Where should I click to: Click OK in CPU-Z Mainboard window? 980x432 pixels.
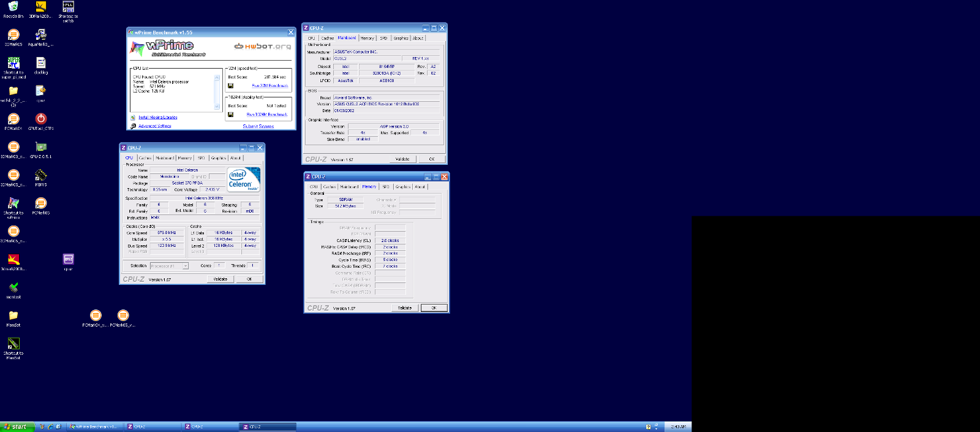pyautogui.click(x=432, y=159)
